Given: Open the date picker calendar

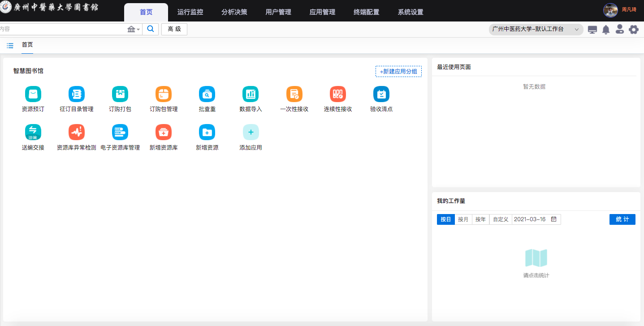Looking at the screenshot, I should [x=553, y=219].
